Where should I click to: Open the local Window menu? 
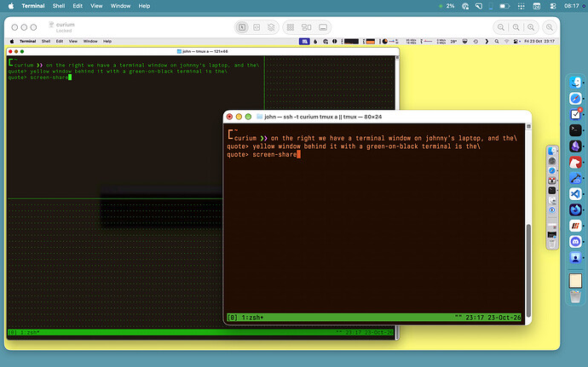[x=120, y=6]
